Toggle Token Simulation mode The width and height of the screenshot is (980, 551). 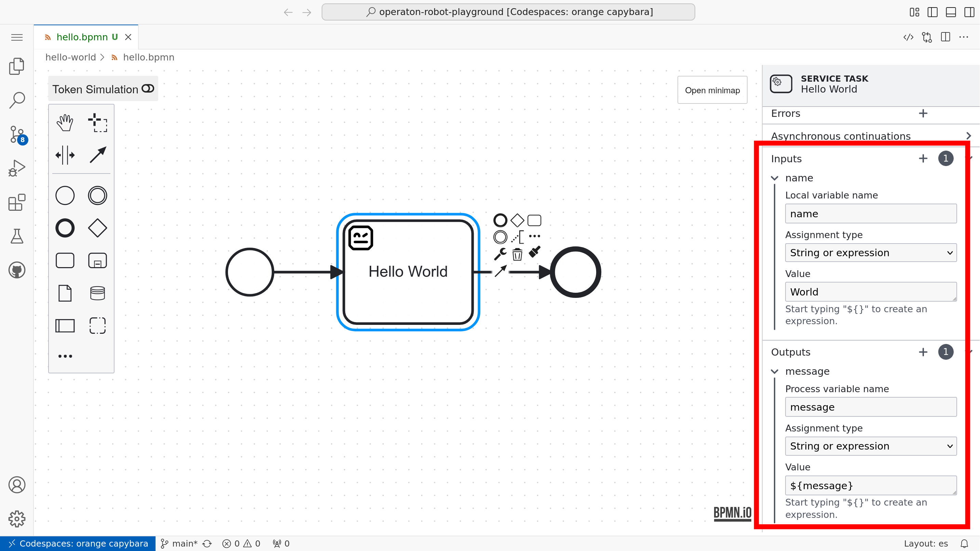click(148, 88)
